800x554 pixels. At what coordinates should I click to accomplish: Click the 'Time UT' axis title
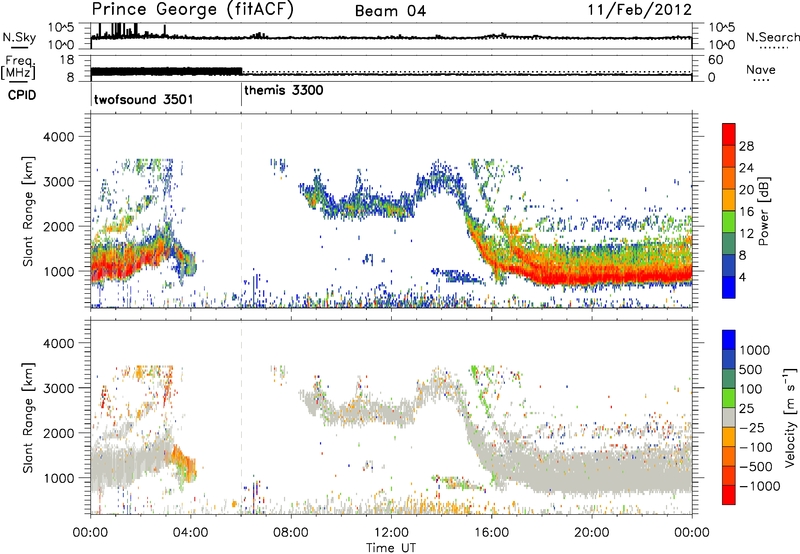(391, 547)
